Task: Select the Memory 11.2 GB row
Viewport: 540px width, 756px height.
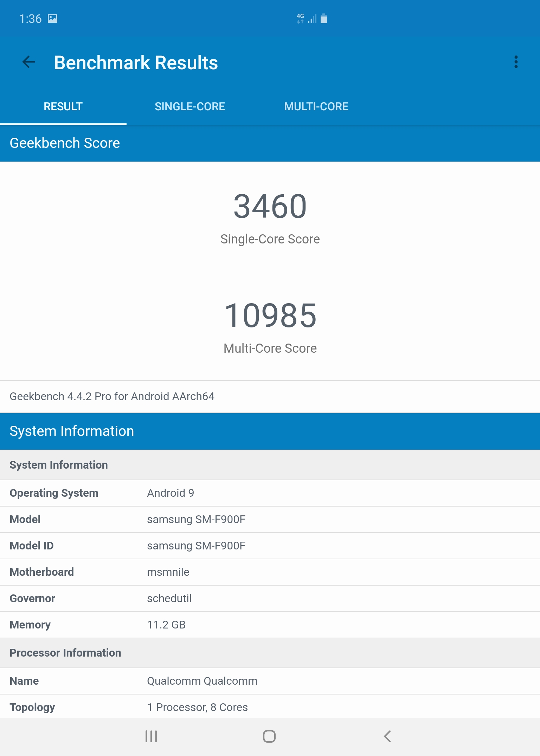Action: click(270, 625)
